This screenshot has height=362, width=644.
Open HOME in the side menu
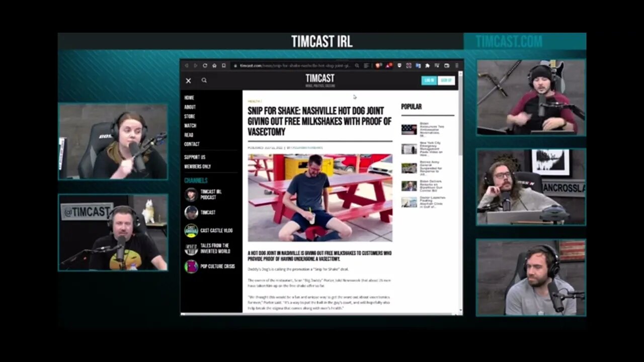coord(189,98)
